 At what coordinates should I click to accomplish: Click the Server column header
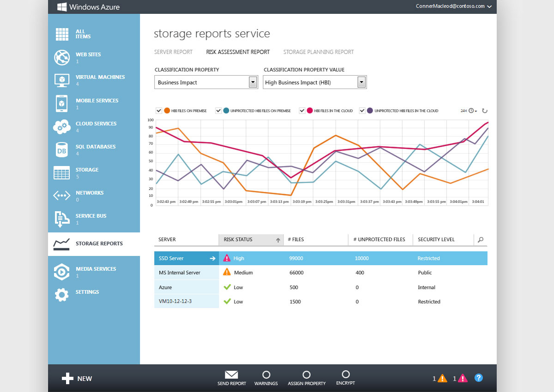(167, 240)
